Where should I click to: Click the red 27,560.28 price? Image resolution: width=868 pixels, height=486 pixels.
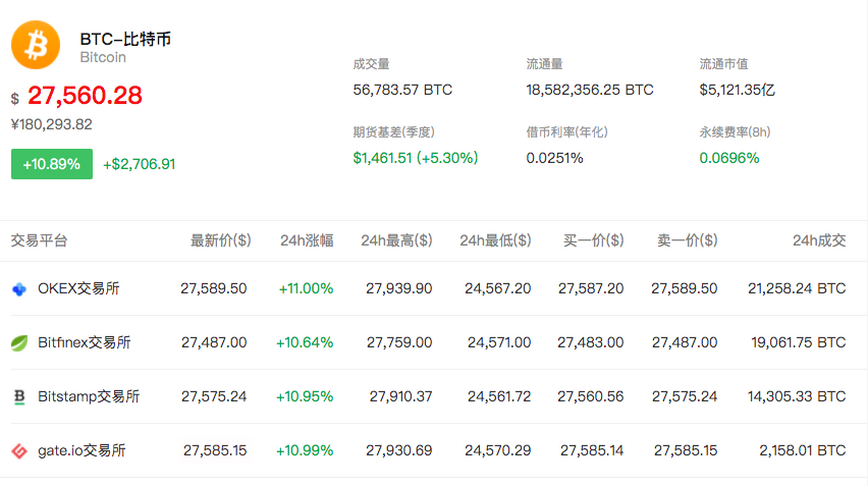pos(85,95)
